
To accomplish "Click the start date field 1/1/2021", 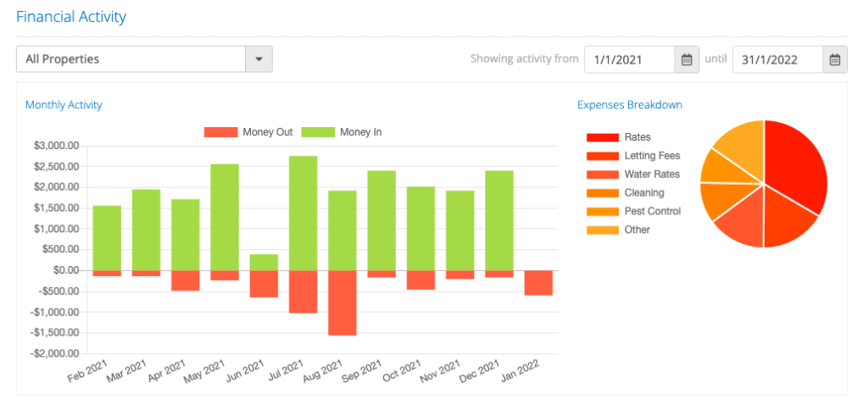I will [630, 59].
